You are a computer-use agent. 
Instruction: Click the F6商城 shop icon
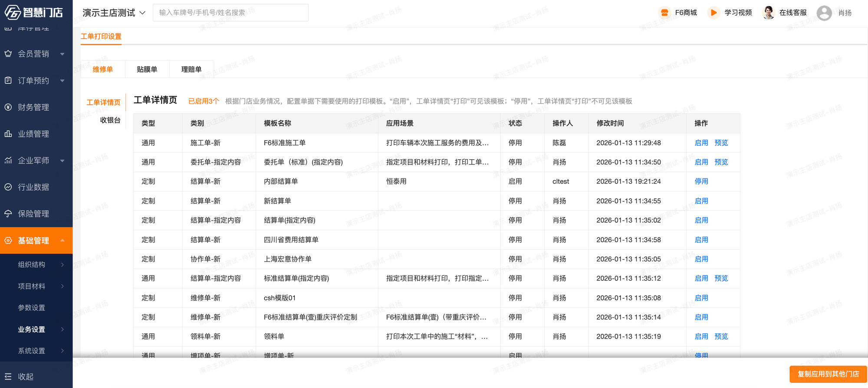coord(664,13)
